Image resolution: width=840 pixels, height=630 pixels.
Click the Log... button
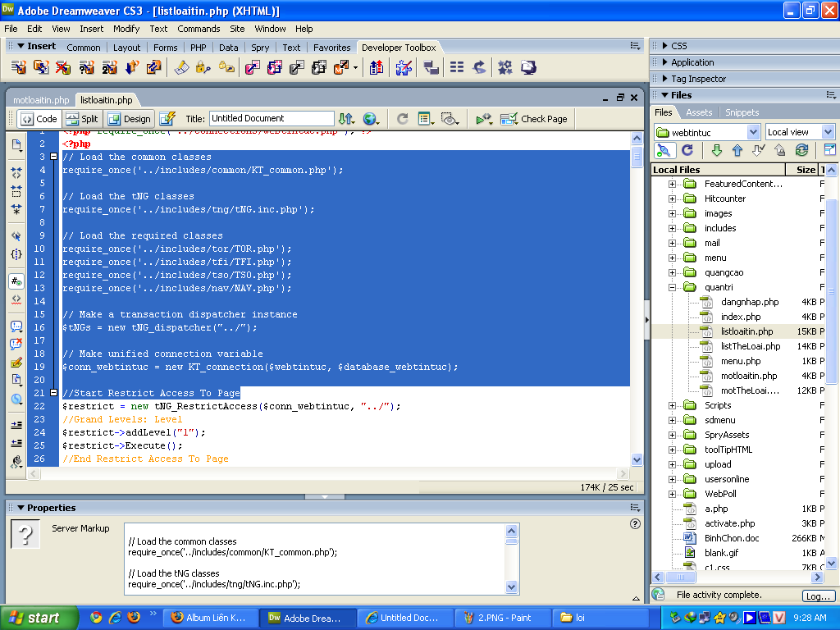[x=818, y=596]
